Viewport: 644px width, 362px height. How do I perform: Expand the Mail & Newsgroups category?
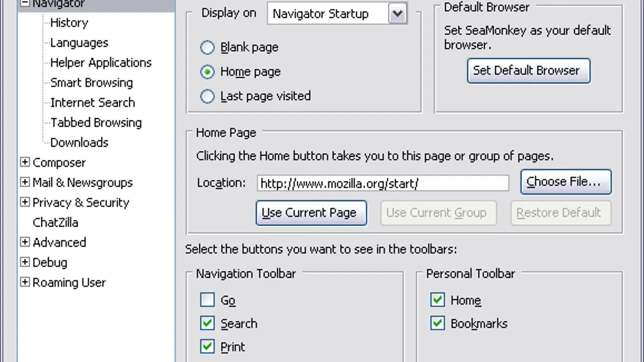(x=25, y=182)
